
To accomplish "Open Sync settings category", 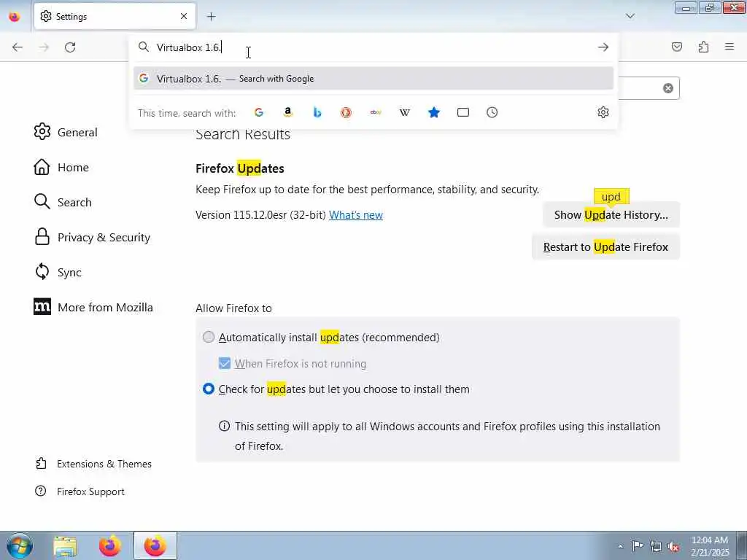I will point(58,272).
